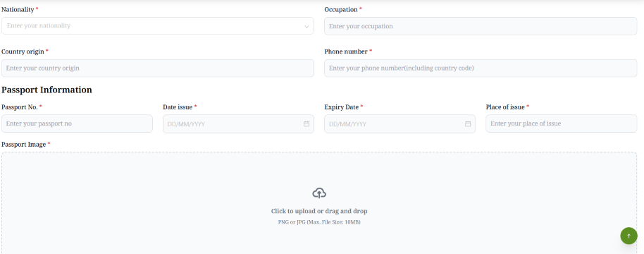Click the 'Passport Information' heading
This screenshot has height=254, width=644.
47,90
